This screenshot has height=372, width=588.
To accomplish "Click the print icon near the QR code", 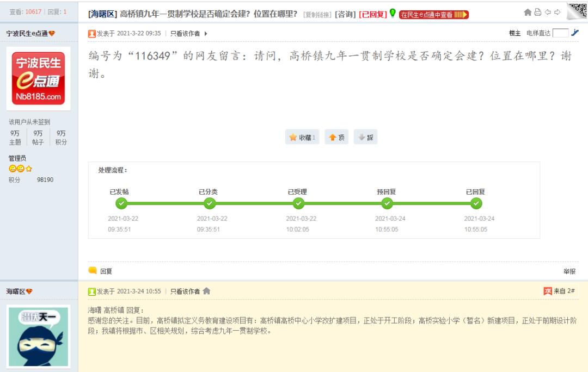I will click(538, 12).
